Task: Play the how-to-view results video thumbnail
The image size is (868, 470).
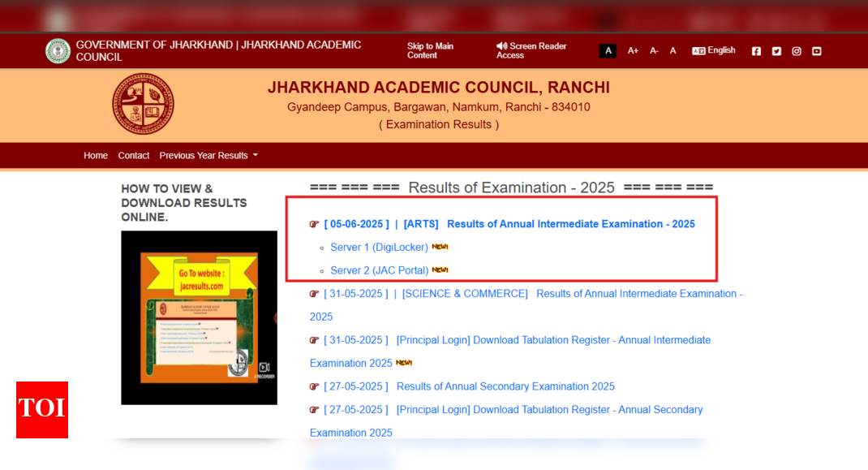Action: 199,317
